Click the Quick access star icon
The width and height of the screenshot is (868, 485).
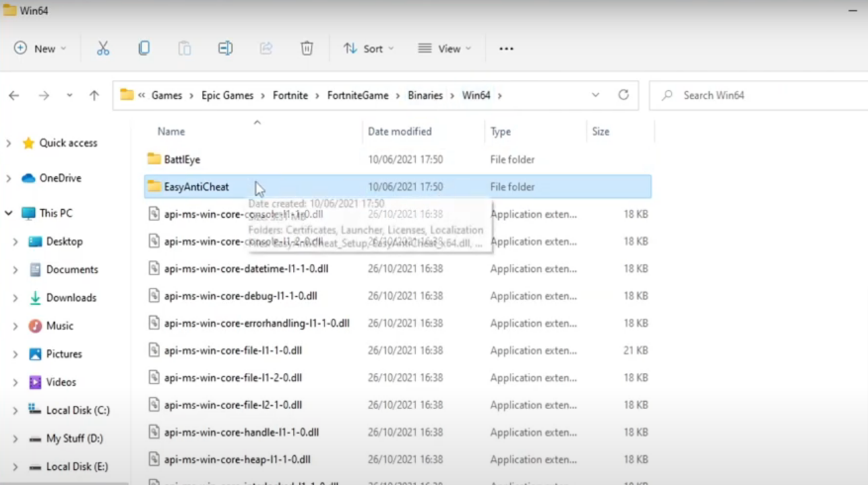(28, 143)
